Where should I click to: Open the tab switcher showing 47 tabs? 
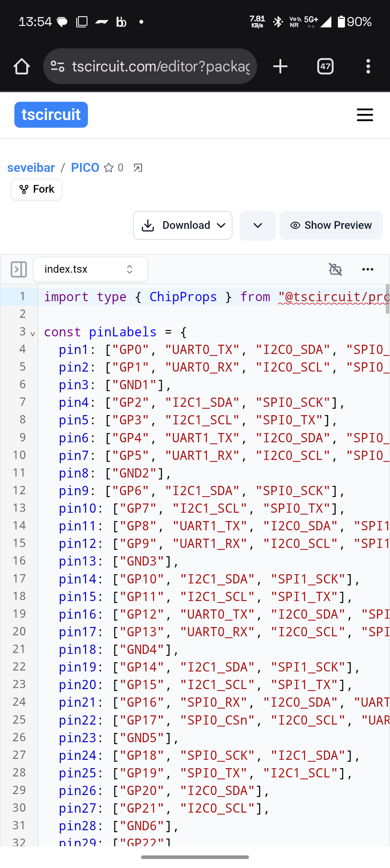click(x=325, y=66)
